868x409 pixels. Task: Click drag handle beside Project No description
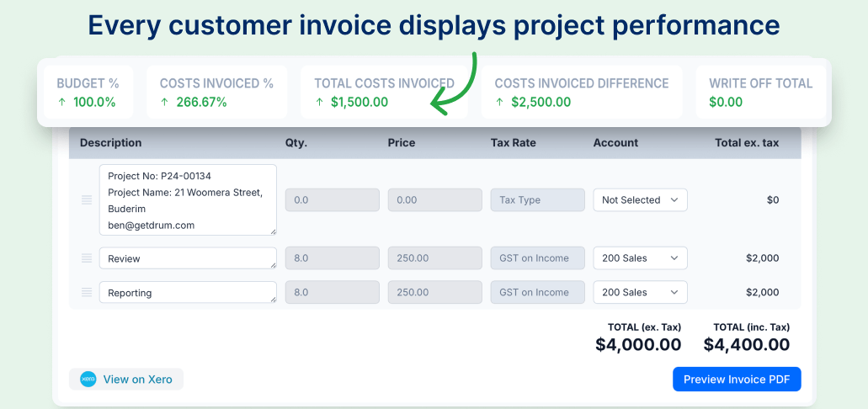(87, 199)
